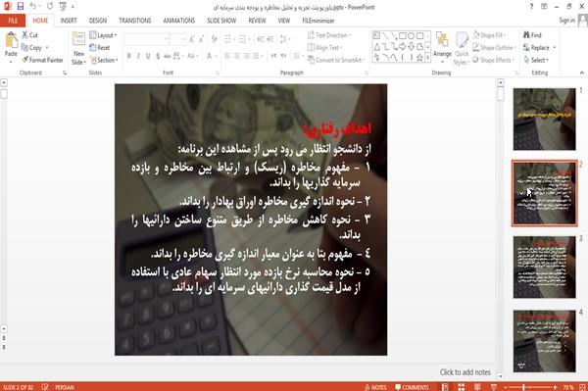
Task: Select the rectangle shape in shapes gallery
Action: click(x=403, y=35)
